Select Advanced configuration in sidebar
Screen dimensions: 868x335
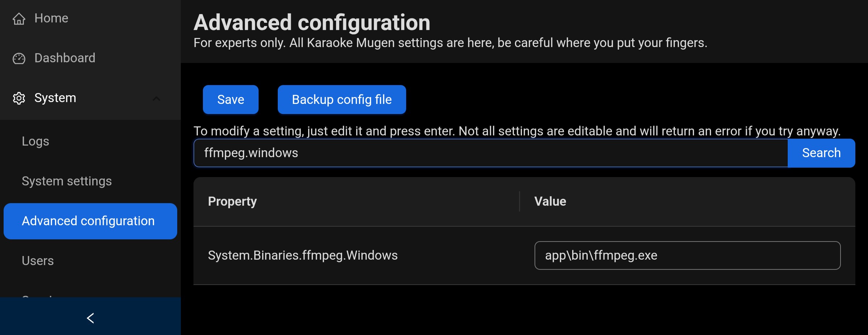(90, 221)
